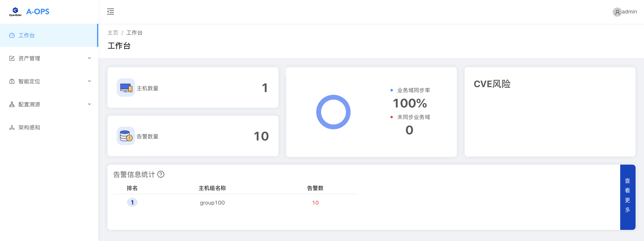Click the help question-mark icon beside 告警信息统计
This screenshot has width=644, height=241.
click(161, 174)
